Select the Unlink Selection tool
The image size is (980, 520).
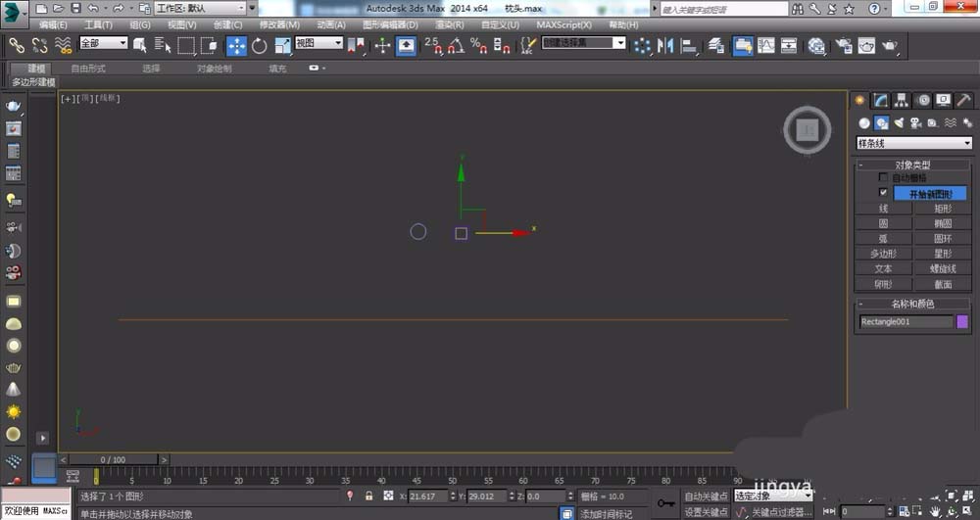click(x=40, y=45)
